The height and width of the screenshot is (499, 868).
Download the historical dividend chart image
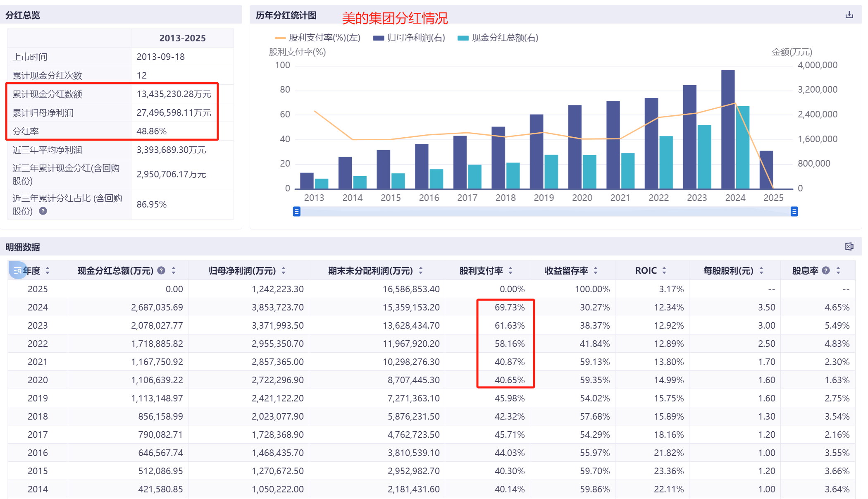click(x=849, y=15)
